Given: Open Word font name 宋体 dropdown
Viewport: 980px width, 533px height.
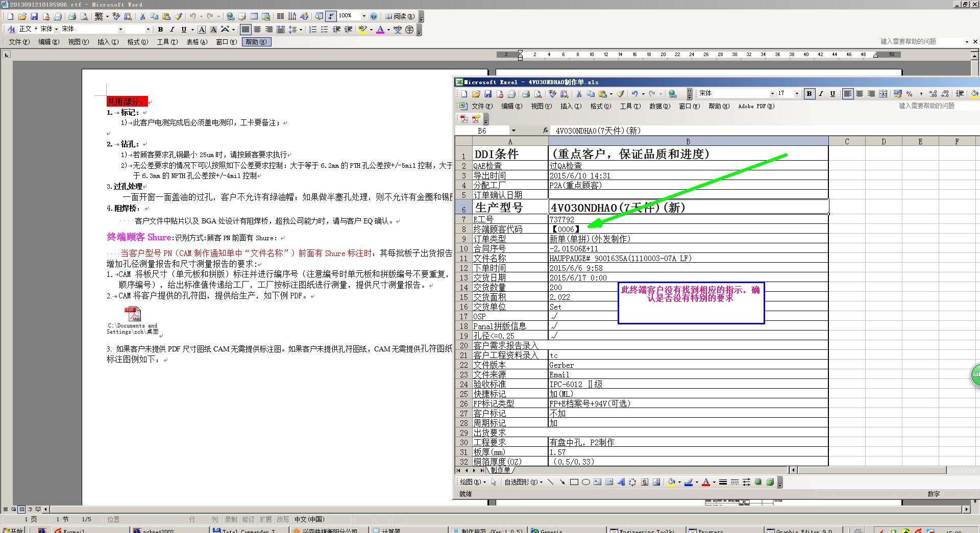Looking at the screenshot, I should [x=120, y=30].
